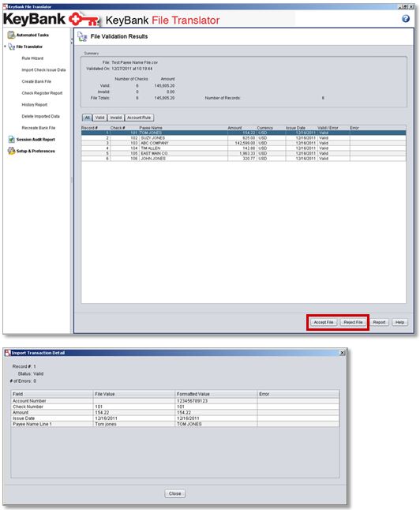Viewport: 420px width, 510px height.
Task: Click the Reject File button
Action: pyautogui.click(x=353, y=322)
